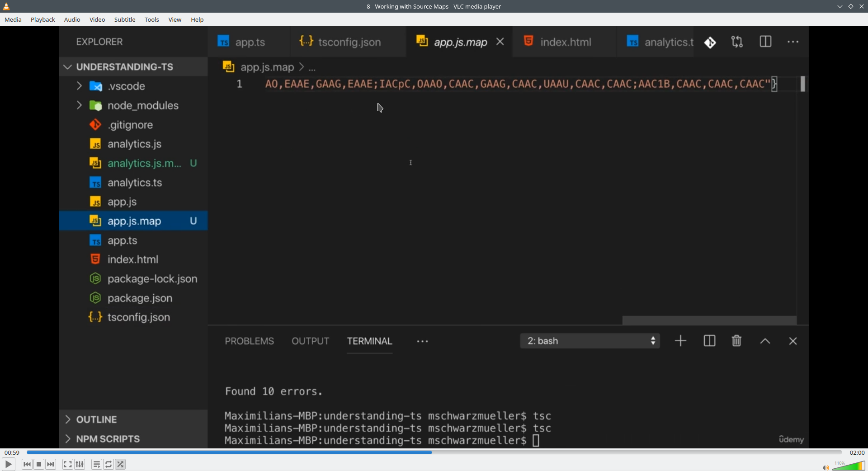Show extended settings dialog
This screenshot has height=471, width=868.
pos(80,464)
